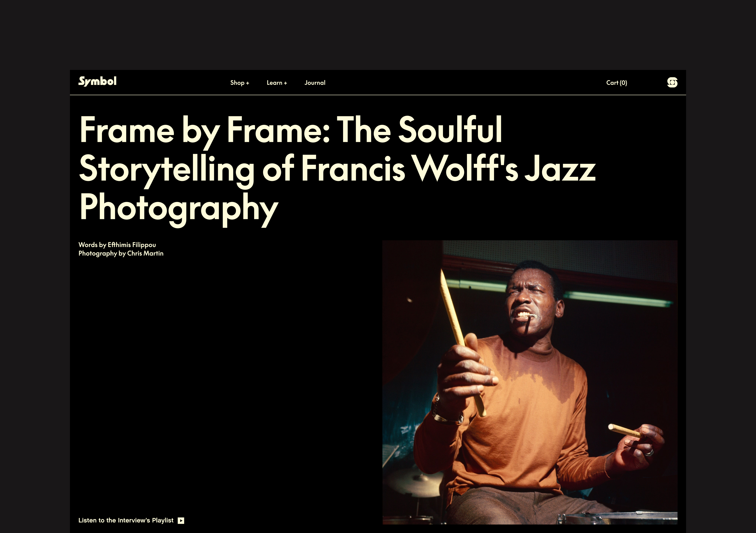Click the header divider line below navigation

[378, 95]
